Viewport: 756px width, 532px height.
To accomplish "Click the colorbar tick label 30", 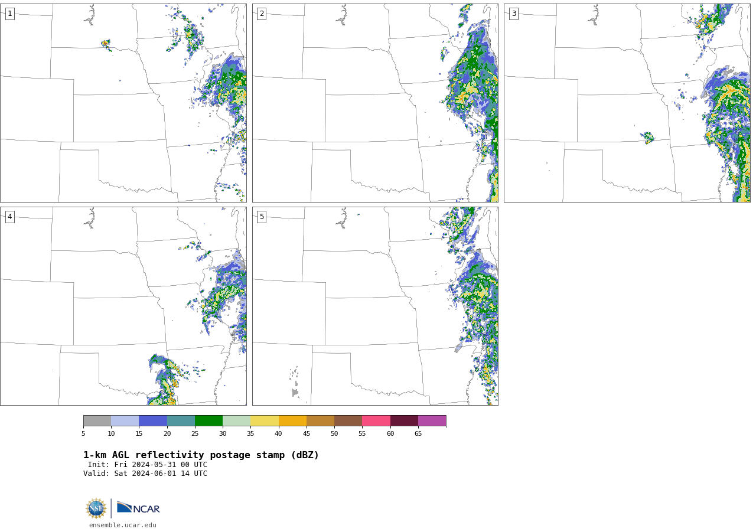I will click(x=223, y=433).
